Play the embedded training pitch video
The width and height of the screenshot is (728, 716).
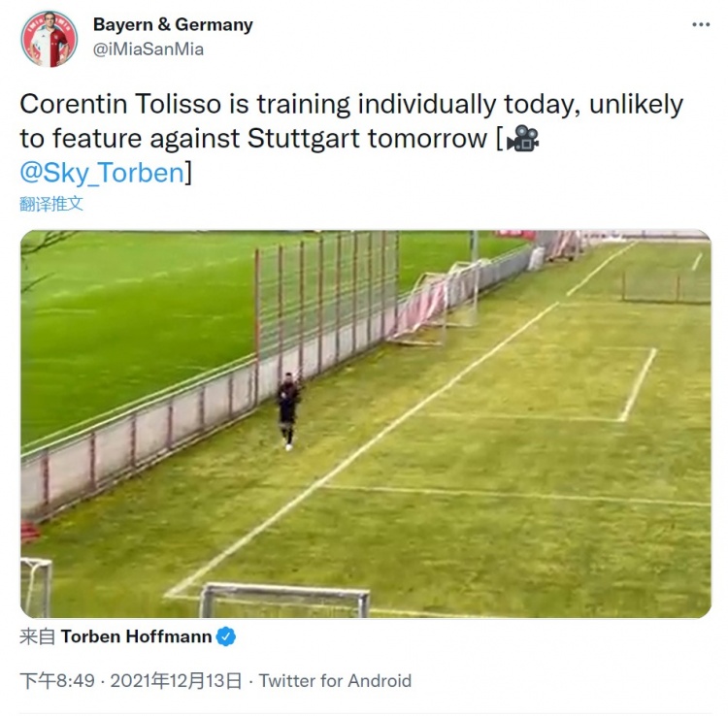pyautogui.click(x=366, y=424)
